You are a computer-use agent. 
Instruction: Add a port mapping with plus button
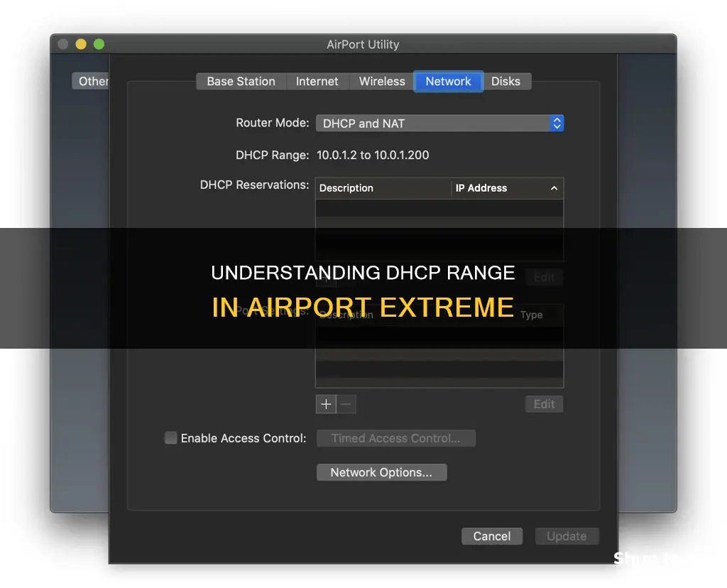pyautogui.click(x=326, y=404)
